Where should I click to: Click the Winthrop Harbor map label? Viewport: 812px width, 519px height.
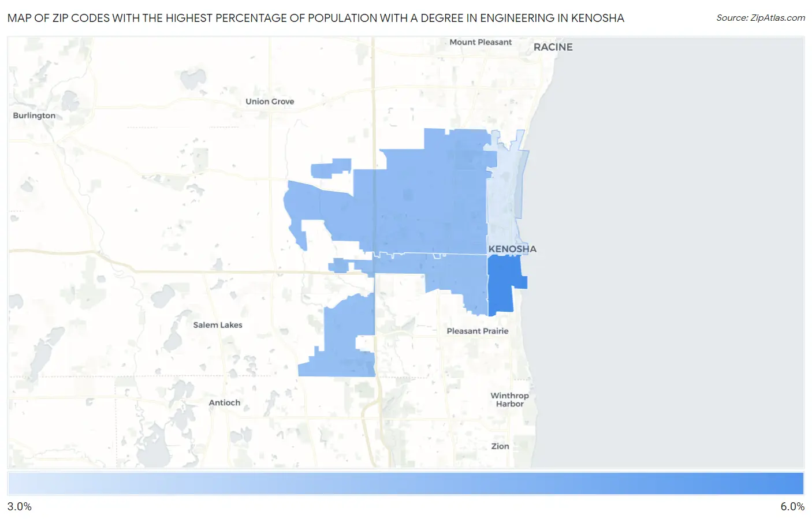[509, 399]
